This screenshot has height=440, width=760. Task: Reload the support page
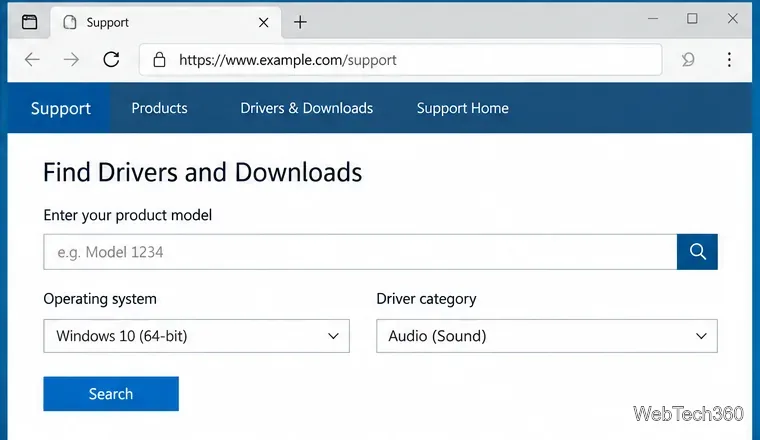(111, 60)
